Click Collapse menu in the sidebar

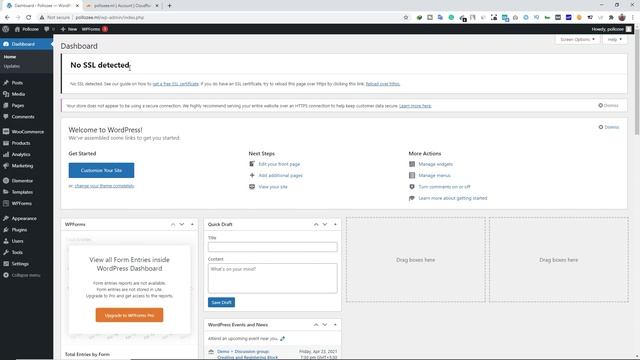(x=26, y=276)
